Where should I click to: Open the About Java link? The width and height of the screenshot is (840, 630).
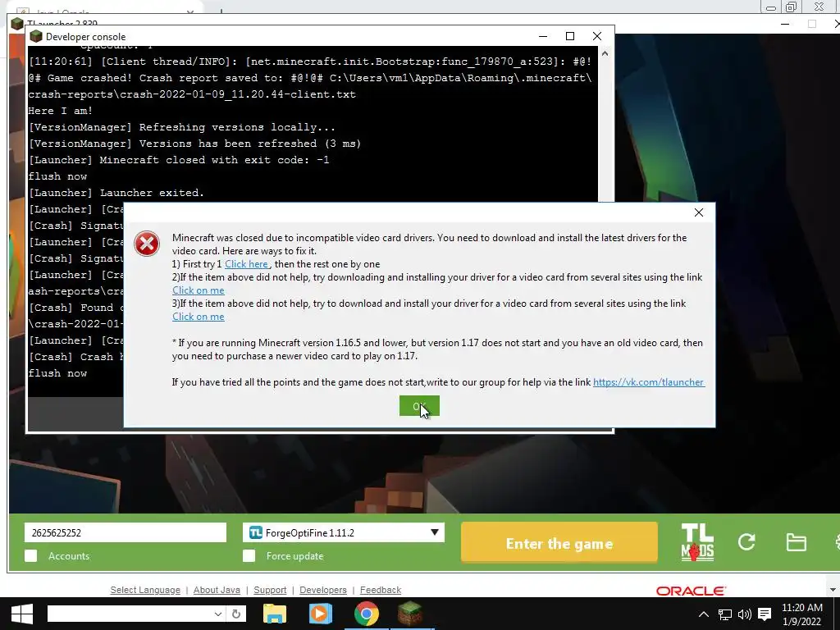217,590
